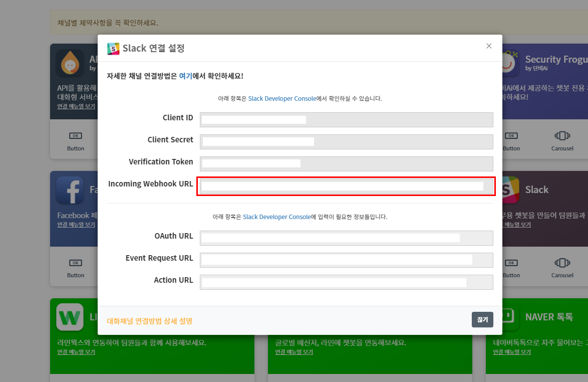The height and width of the screenshot is (382, 588).
Task: Click the '끊기' disconnect button
Action: click(482, 320)
